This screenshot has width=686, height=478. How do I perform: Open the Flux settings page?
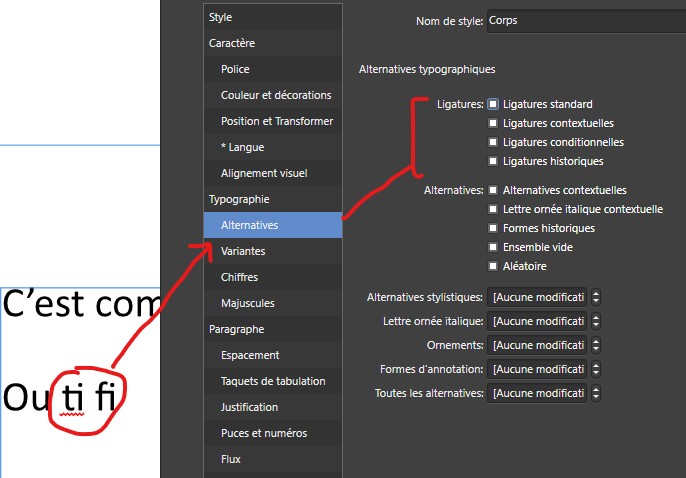(x=273, y=460)
